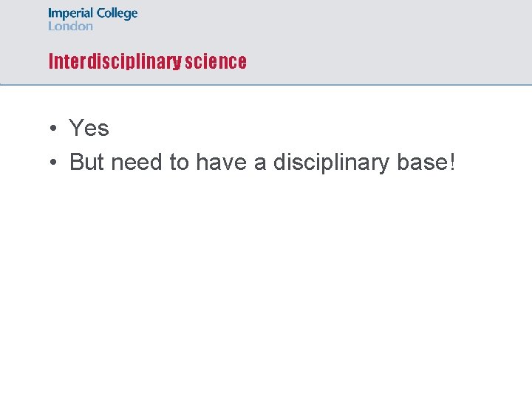
Task: Click the letter "a" before "disciplinary"
Action: click(x=260, y=163)
